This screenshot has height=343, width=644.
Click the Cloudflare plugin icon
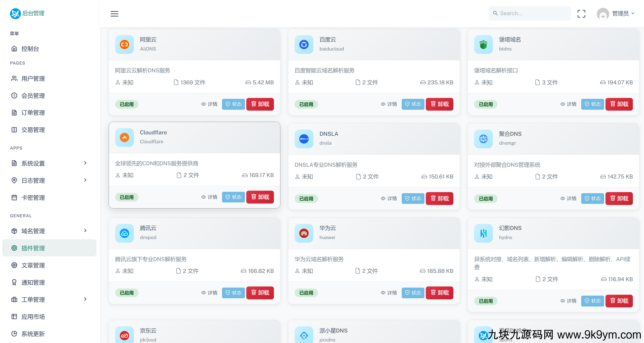click(124, 137)
